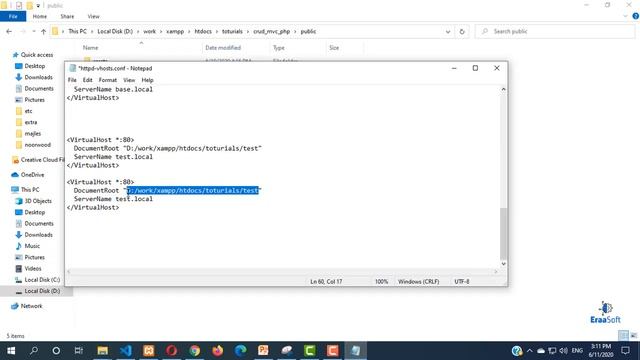This screenshot has width=640, height=360.
Task: Open XAMPP control panel taskbar icon
Action: tap(149, 351)
